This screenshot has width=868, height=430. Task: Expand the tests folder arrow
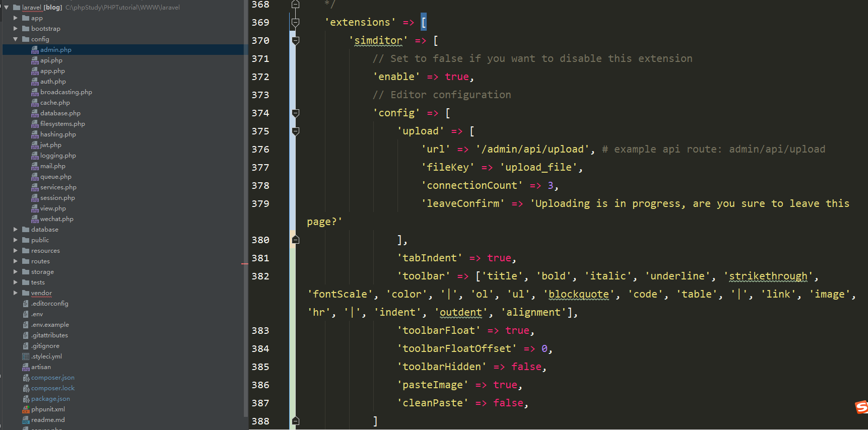coord(16,282)
